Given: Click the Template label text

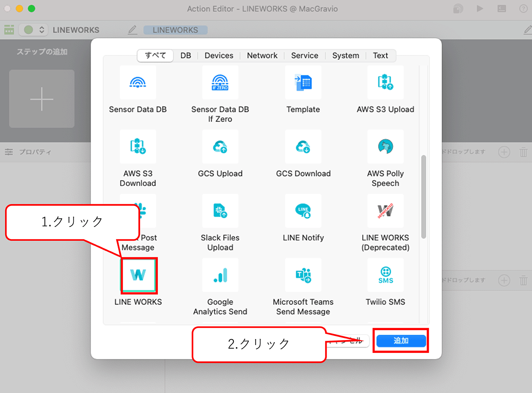Looking at the screenshot, I should pyautogui.click(x=303, y=109).
